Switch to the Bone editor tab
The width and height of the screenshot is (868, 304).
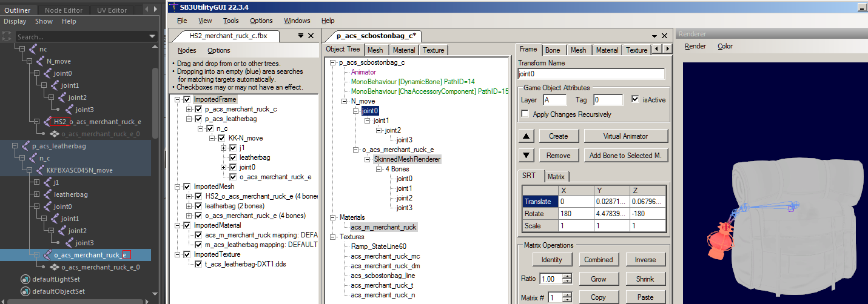pyautogui.click(x=553, y=50)
